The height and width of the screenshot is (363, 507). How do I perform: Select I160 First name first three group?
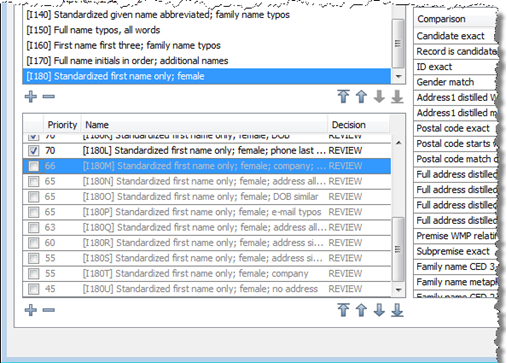pyautogui.click(x=207, y=45)
